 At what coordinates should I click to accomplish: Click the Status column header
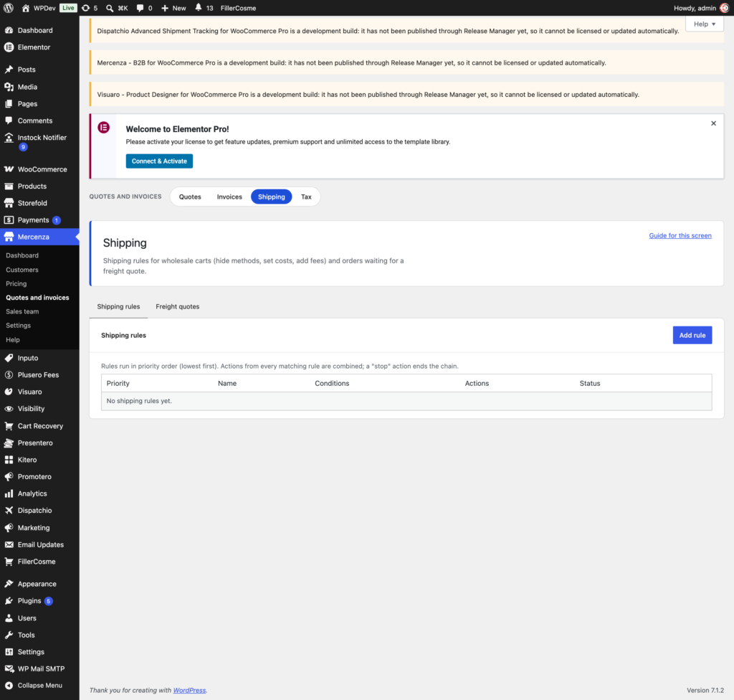pyautogui.click(x=590, y=383)
